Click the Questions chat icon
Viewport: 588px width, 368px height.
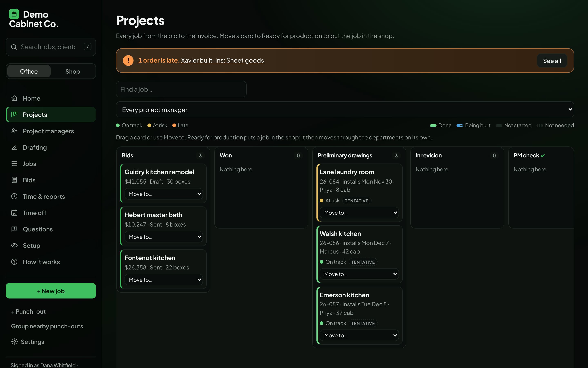coord(14,229)
